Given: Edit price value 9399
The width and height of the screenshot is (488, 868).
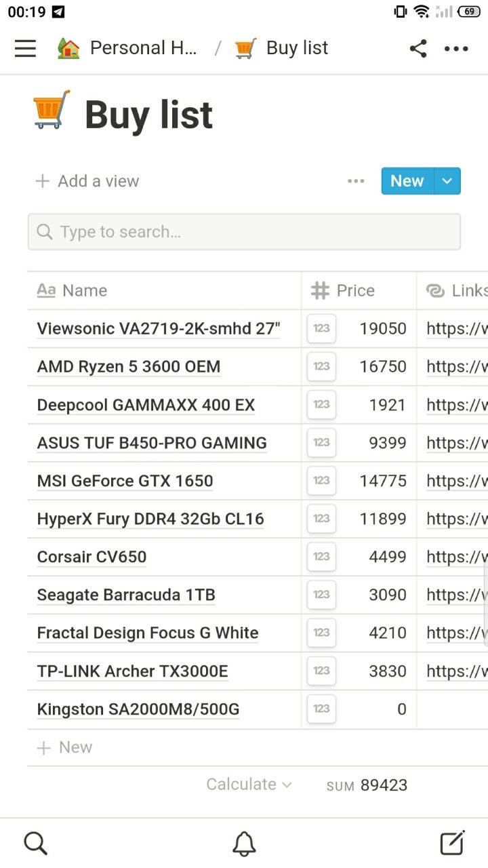Looking at the screenshot, I should (388, 443).
